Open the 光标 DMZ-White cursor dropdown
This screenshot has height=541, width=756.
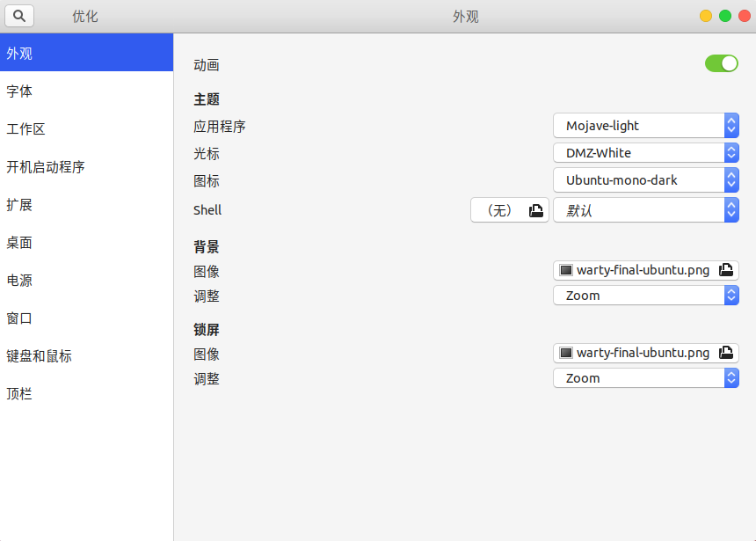coord(645,153)
